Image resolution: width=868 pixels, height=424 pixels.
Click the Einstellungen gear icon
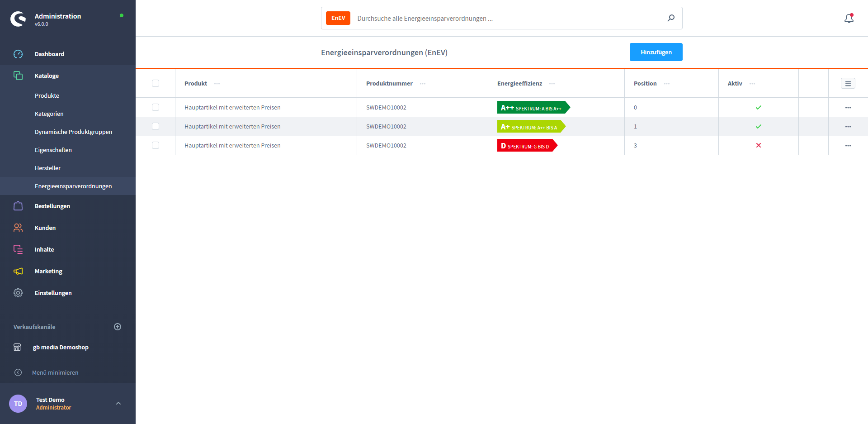18,293
